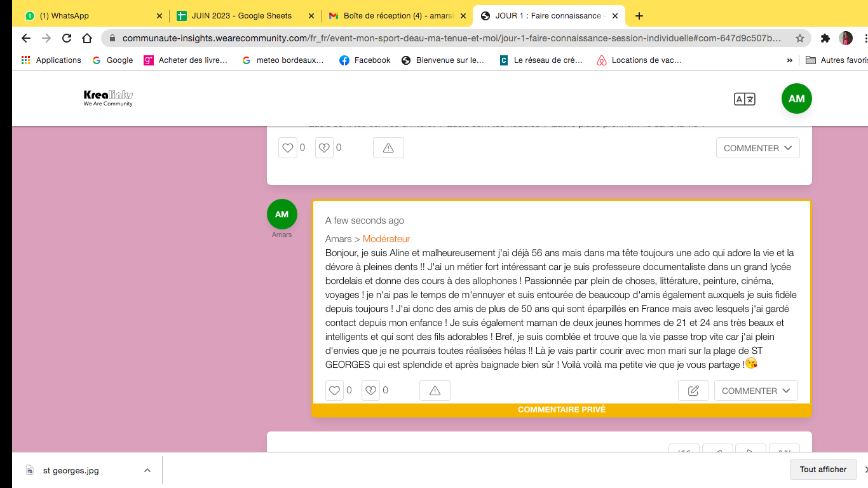Viewport: 868px width, 488px height.
Task: Close the JUIN 2023 Google Sheets tab
Action: (x=311, y=16)
